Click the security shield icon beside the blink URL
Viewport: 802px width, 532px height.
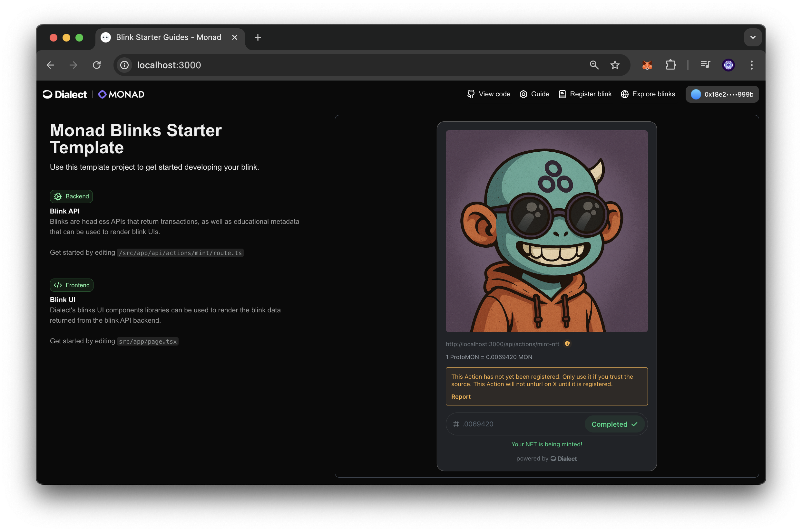point(567,344)
